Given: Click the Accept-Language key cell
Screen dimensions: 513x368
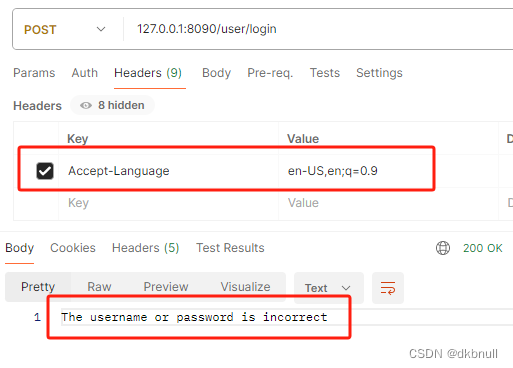Looking at the screenshot, I should tap(168, 171).
